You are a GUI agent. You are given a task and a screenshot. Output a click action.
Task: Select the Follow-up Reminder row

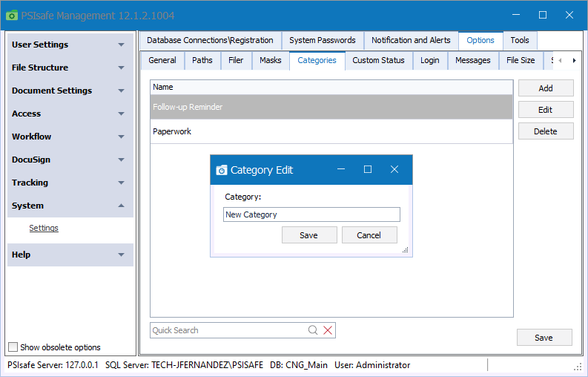pyautogui.click(x=331, y=107)
